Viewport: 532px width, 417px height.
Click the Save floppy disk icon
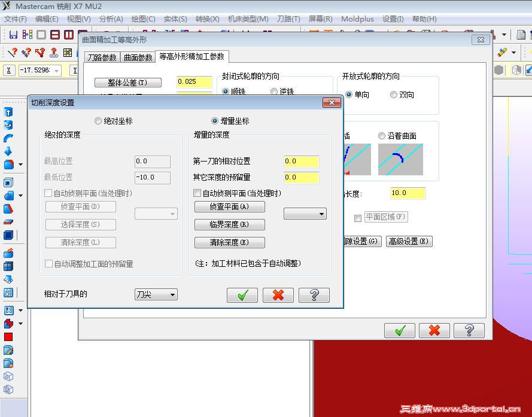tap(13, 34)
